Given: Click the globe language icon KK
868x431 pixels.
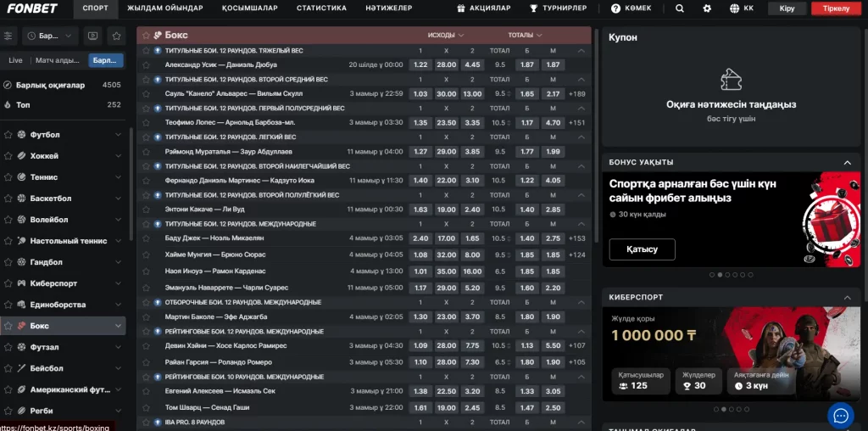Looking at the screenshot, I should click(742, 8).
